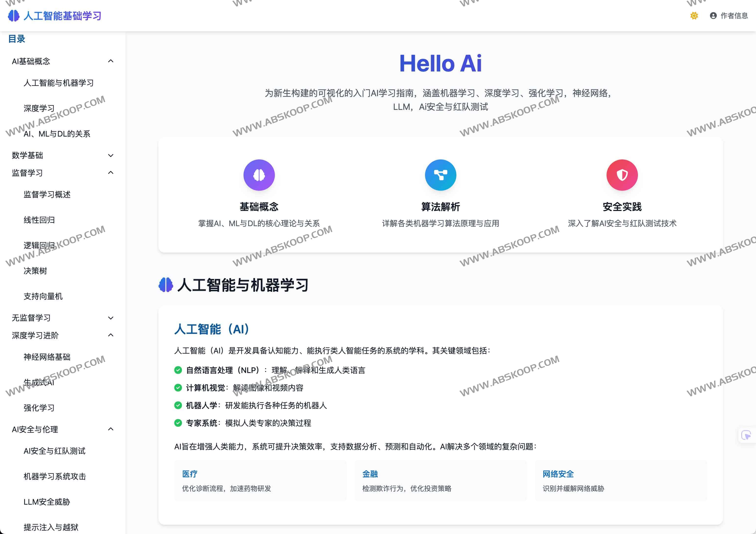Collapse the AI基础概念 section

pyautogui.click(x=111, y=61)
